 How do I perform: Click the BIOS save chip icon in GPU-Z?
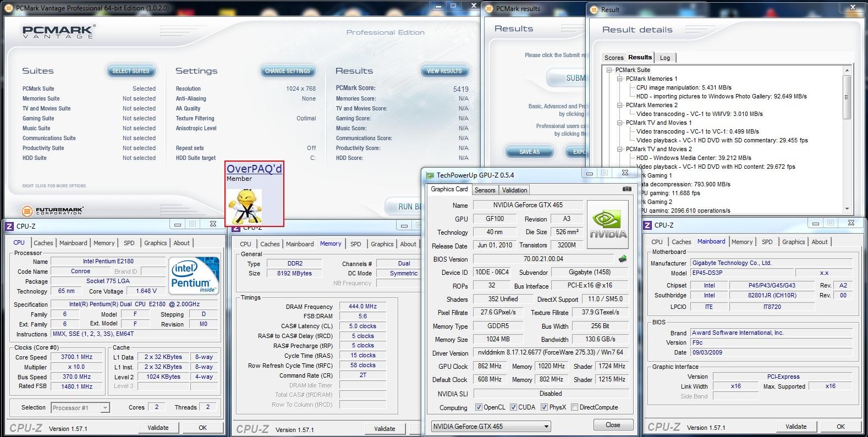[x=623, y=259]
